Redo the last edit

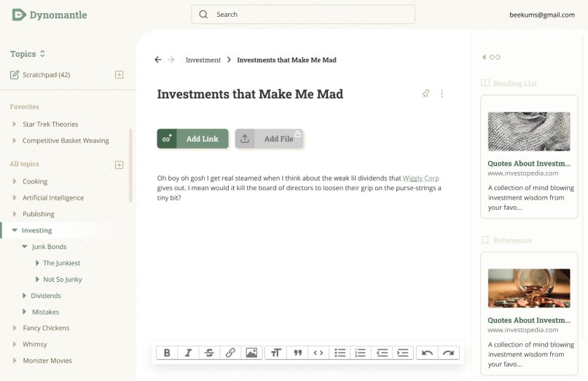click(448, 353)
